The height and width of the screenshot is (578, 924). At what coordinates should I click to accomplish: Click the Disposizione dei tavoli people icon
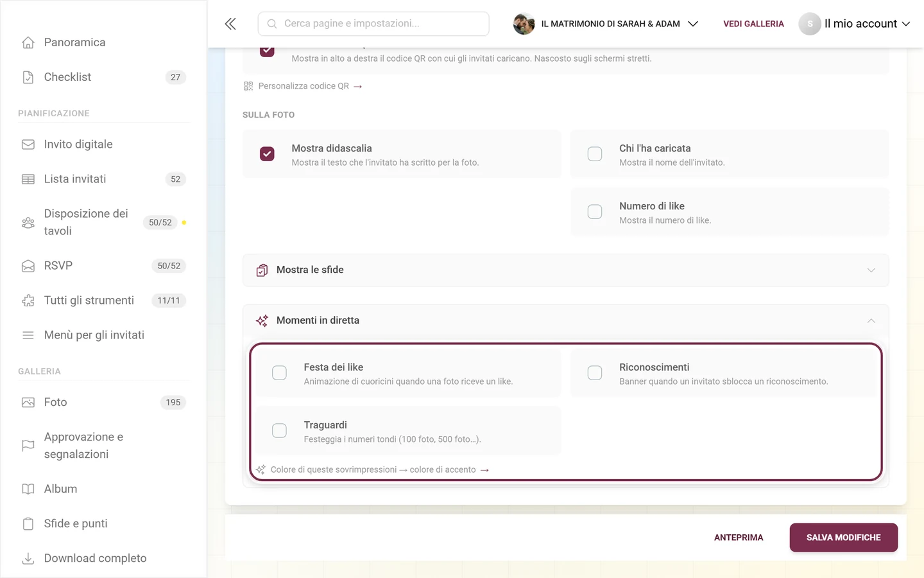(x=28, y=223)
